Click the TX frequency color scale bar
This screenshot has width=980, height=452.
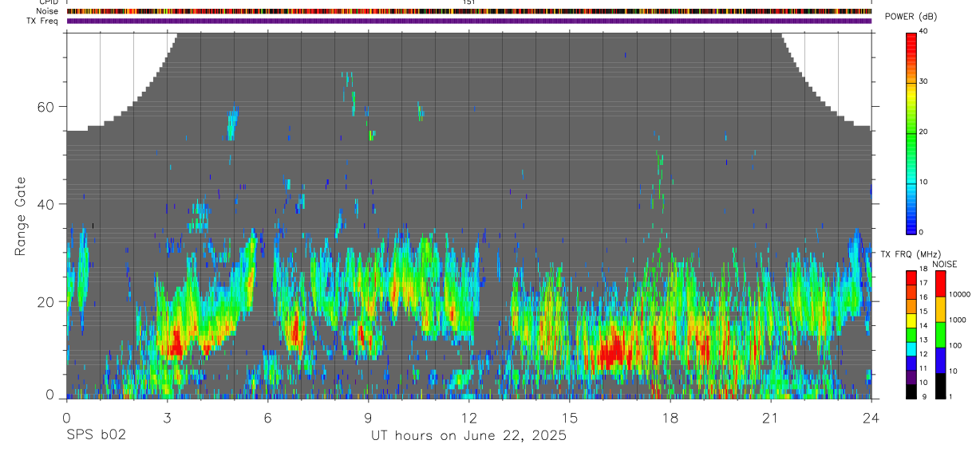click(x=911, y=334)
